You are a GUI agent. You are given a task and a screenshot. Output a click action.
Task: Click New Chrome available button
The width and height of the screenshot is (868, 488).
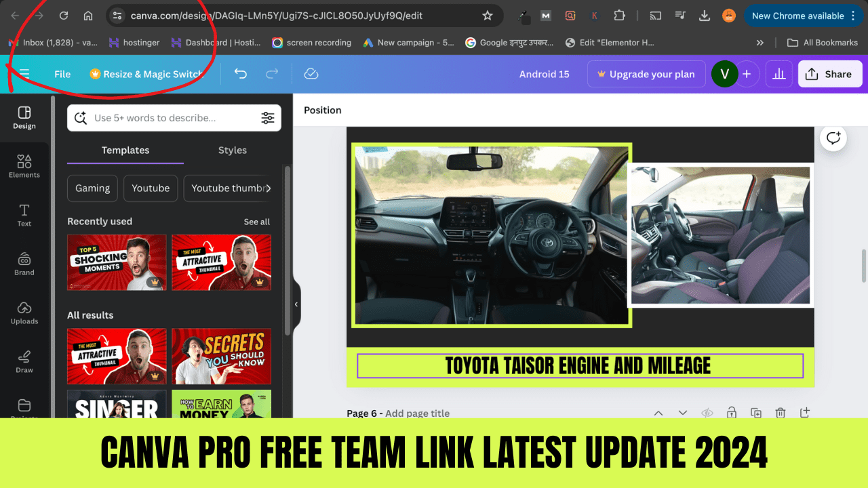[803, 16]
